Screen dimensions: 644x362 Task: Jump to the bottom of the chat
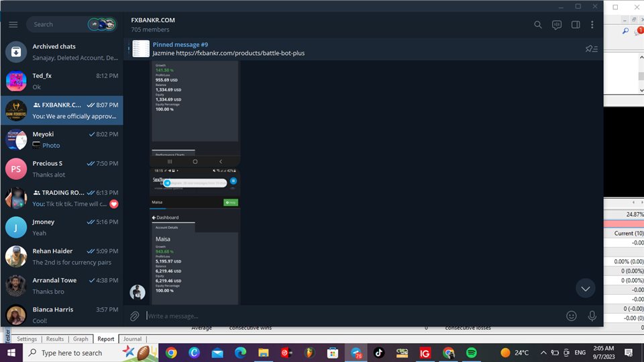585,288
